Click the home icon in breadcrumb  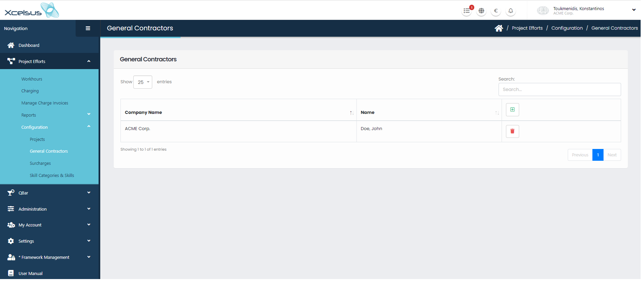[x=499, y=28]
